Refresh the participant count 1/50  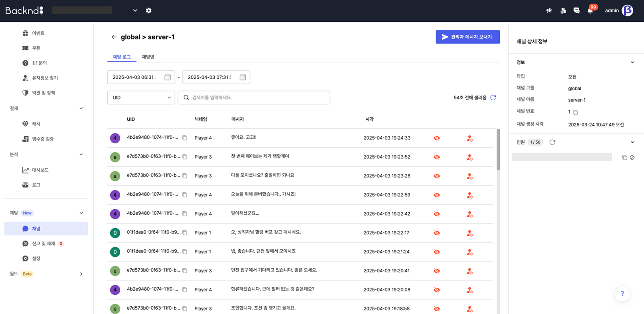pos(552,142)
